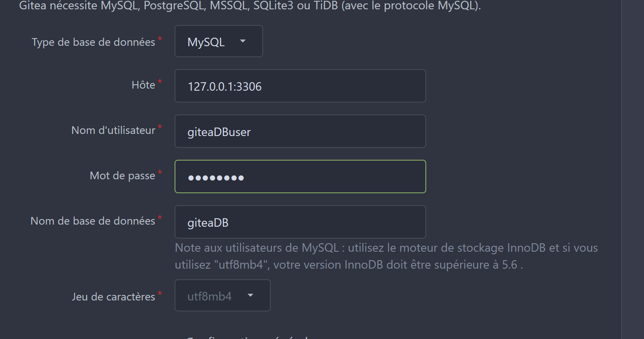Image resolution: width=644 pixels, height=339 pixels.
Task: Click the red asterisk next to Hôte
Action: tap(160, 82)
